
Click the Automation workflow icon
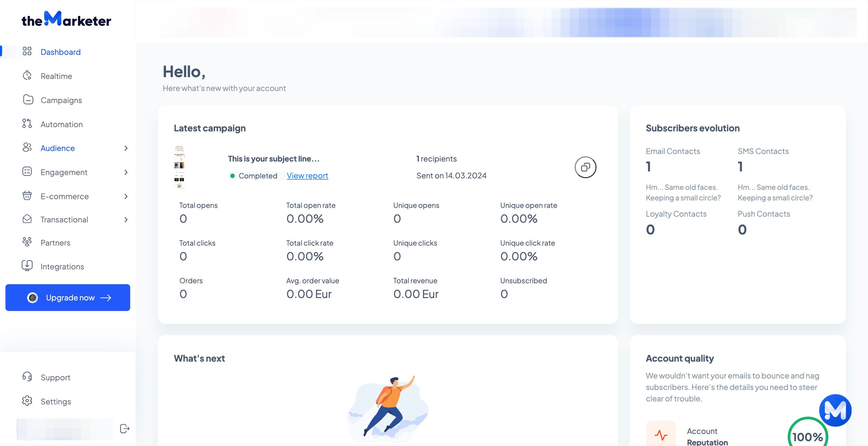(27, 124)
